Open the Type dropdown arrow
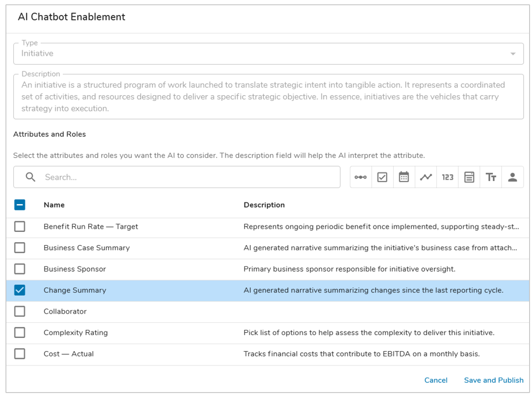Image resolution: width=532 pixels, height=395 pixels. [513, 54]
